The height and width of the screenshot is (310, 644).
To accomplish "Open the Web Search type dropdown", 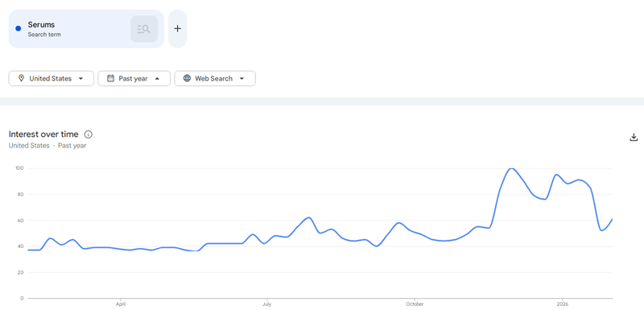I will pyautogui.click(x=215, y=78).
